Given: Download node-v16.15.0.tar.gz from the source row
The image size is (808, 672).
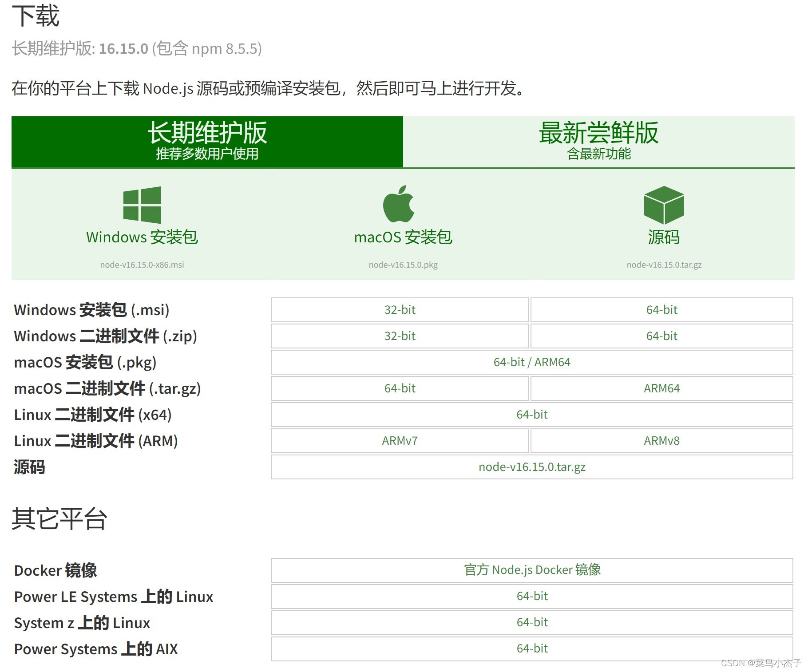Looking at the screenshot, I should 532,467.
